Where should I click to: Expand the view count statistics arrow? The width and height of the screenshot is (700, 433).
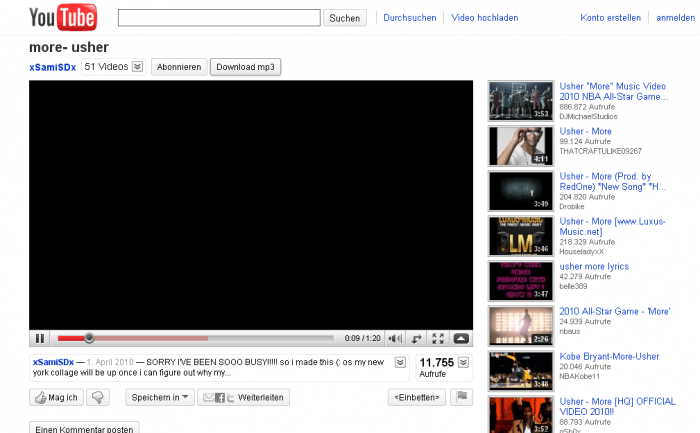point(463,362)
